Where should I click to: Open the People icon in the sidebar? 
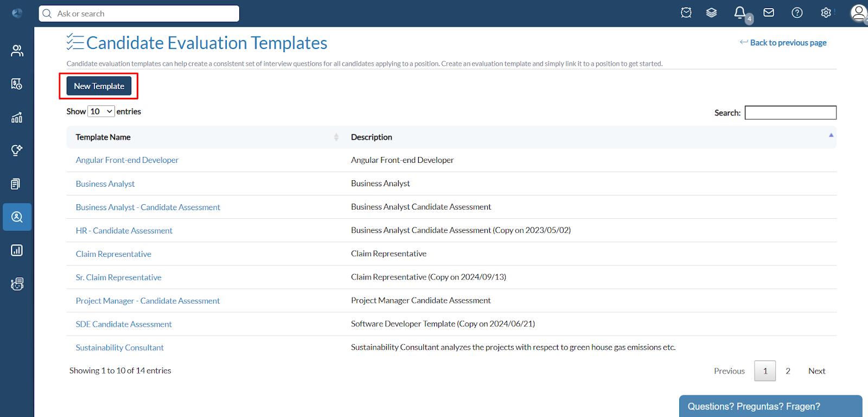tap(17, 50)
